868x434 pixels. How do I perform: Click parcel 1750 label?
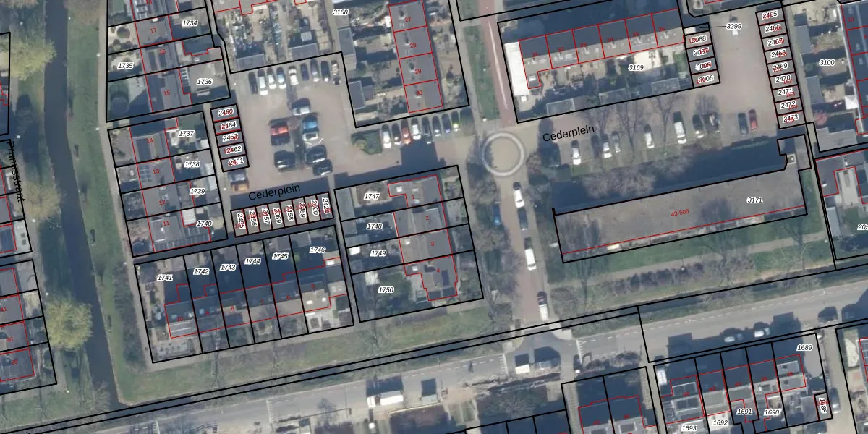point(386,289)
